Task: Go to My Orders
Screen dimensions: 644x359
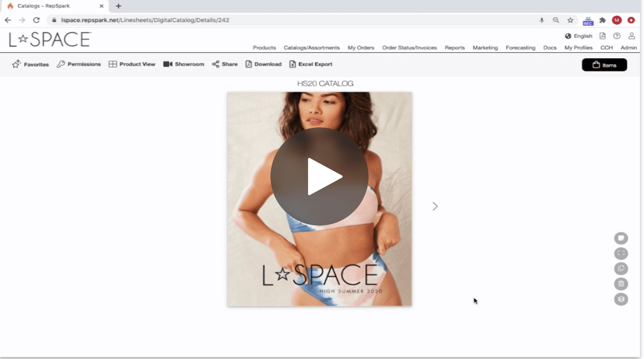Action: pyautogui.click(x=361, y=48)
